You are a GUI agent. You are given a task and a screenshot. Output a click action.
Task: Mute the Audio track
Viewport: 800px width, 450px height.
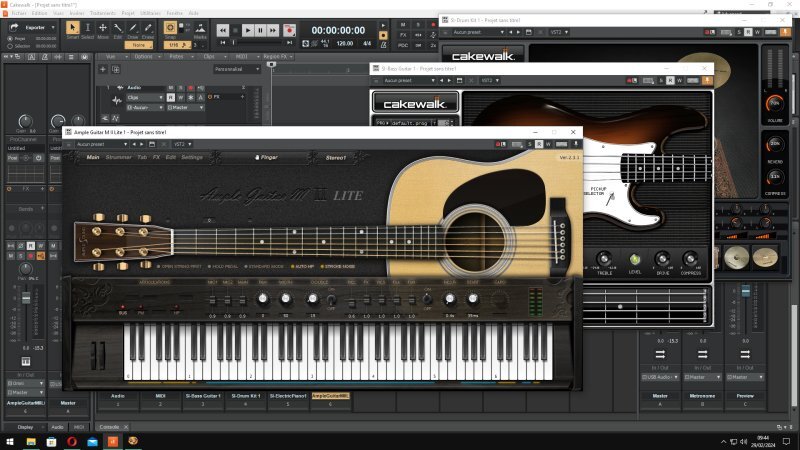pyautogui.click(x=171, y=88)
